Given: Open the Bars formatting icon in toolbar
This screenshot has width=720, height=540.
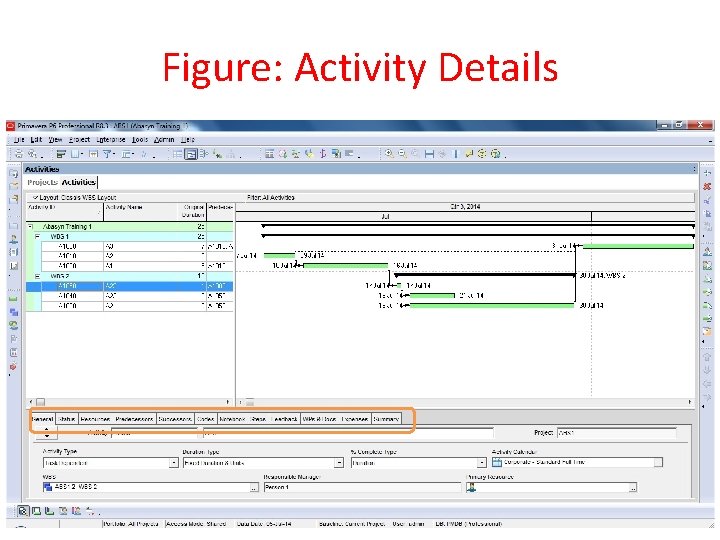Looking at the screenshot, I should [61, 154].
